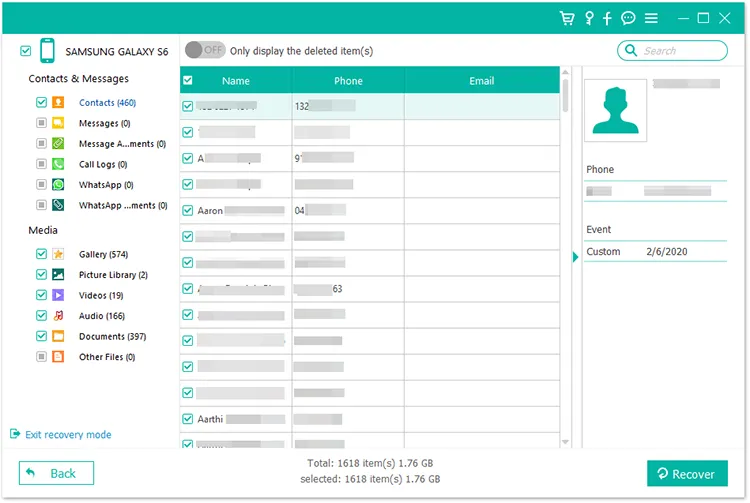The width and height of the screenshot is (750, 503).
Task: Click the Exit recovery mode icon
Action: [x=15, y=434]
